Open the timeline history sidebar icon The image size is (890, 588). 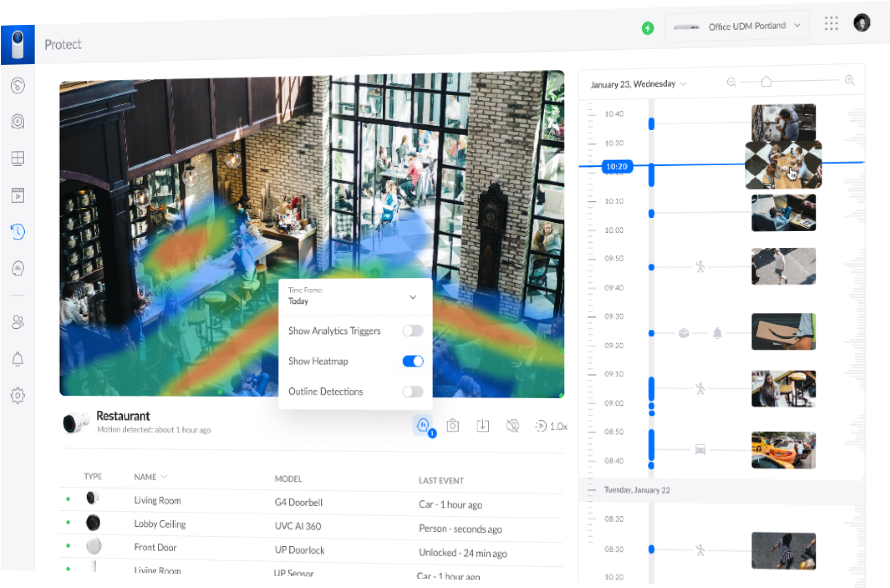[x=18, y=231]
